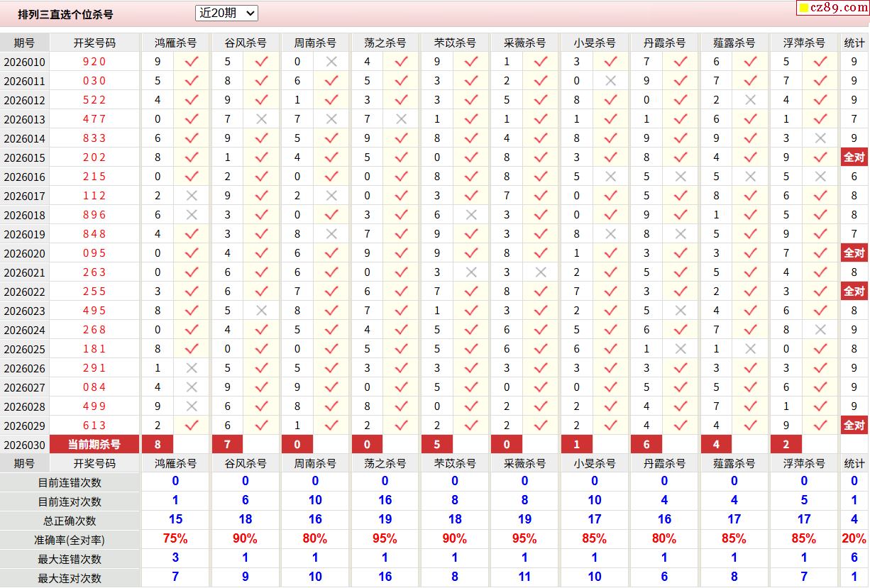Click the red 全对 badge in row 2026029
This screenshot has width=870, height=588.
[854, 426]
